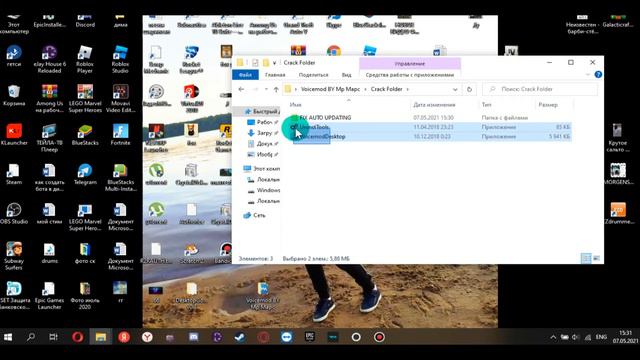
Task: Select Сеть in navigation pane
Action: (254, 215)
